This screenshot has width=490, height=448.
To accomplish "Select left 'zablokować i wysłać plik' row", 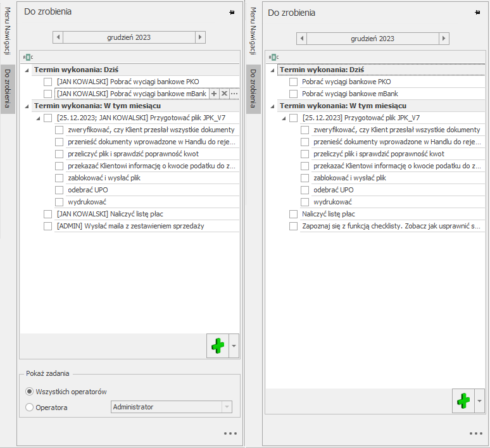I will 153,178.
